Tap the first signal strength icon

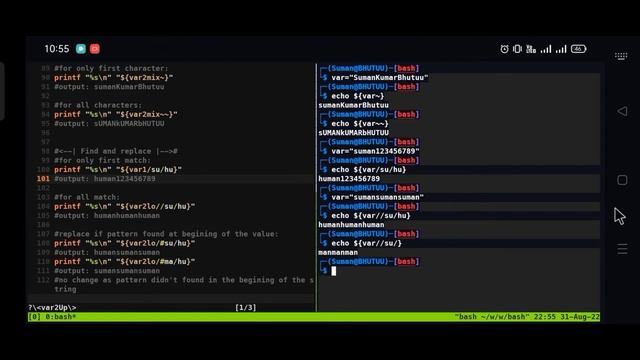[x=546, y=49]
